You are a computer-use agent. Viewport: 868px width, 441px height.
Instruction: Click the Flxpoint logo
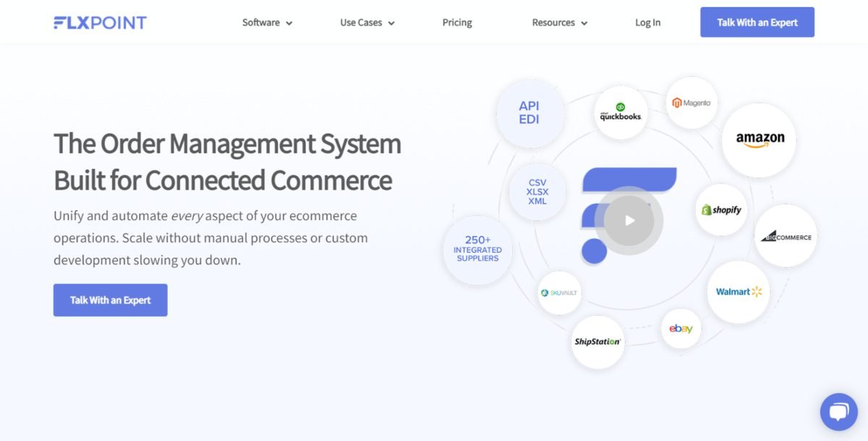[100, 22]
